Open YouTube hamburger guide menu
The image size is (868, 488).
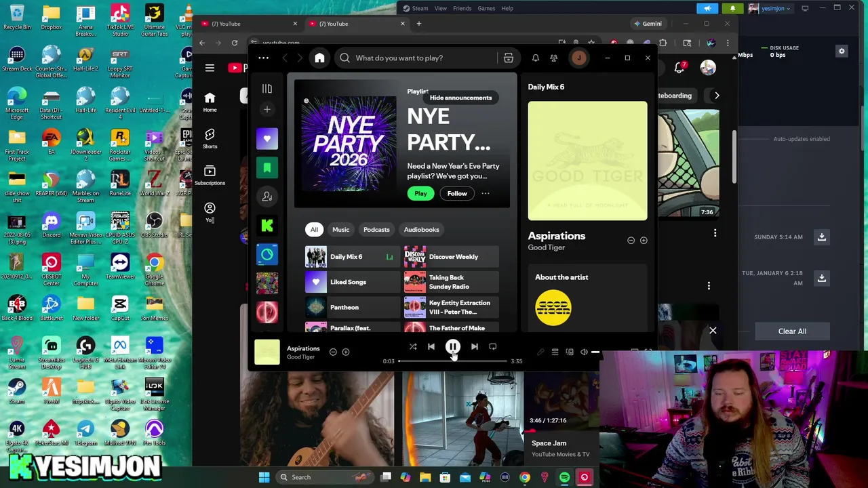[x=210, y=68]
